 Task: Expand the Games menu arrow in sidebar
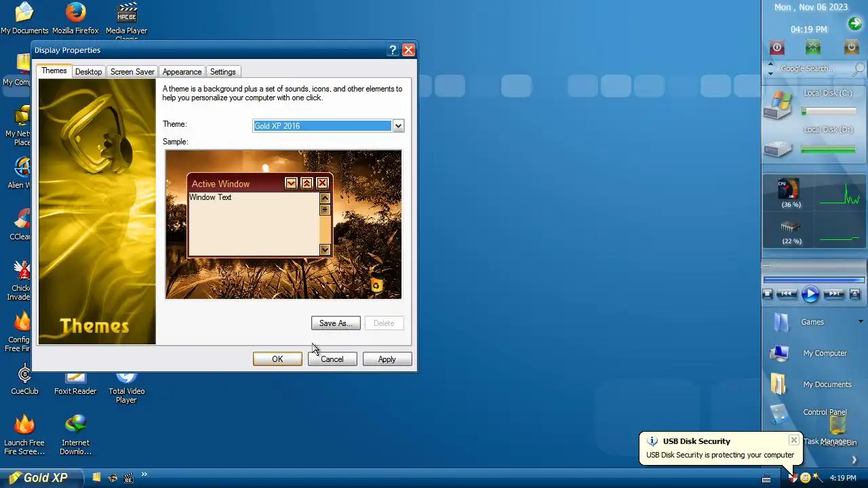pyautogui.click(x=861, y=321)
